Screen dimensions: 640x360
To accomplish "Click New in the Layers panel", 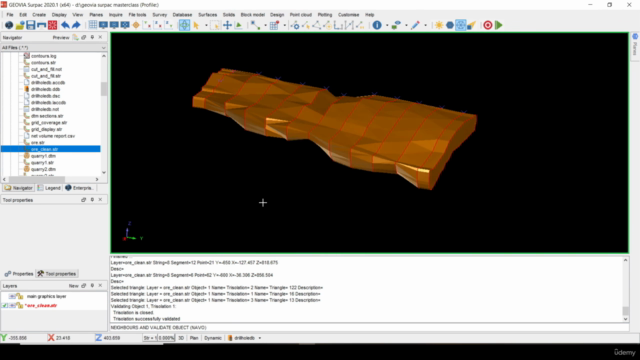I will coord(73,286).
